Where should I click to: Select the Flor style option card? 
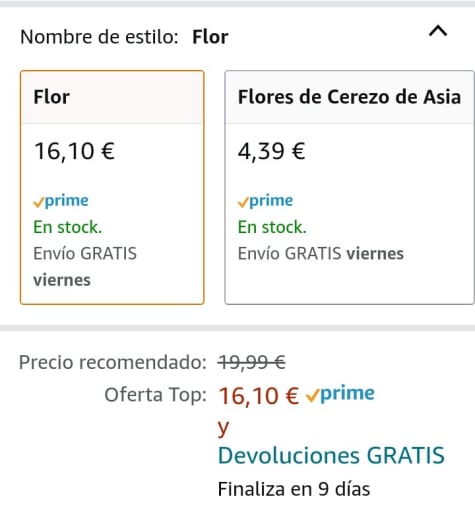tap(112, 187)
